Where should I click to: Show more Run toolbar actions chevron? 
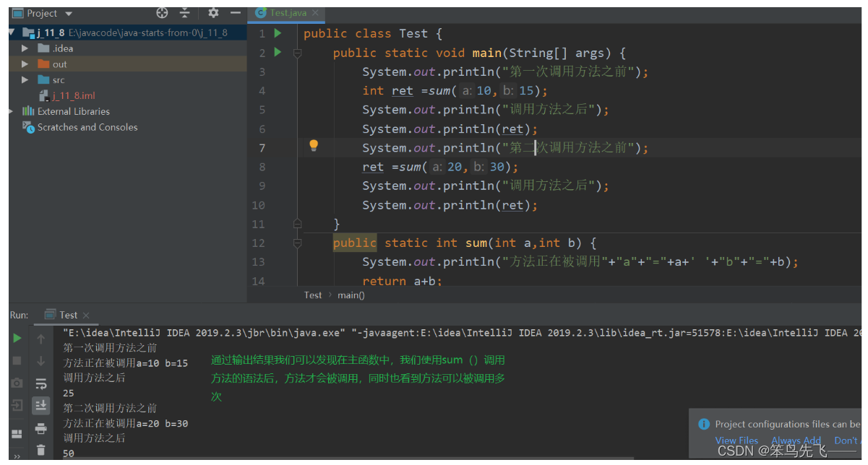(x=17, y=457)
